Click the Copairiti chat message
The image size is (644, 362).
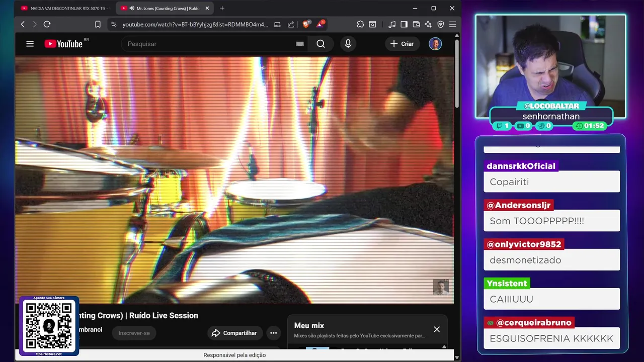pyautogui.click(x=551, y=182)
